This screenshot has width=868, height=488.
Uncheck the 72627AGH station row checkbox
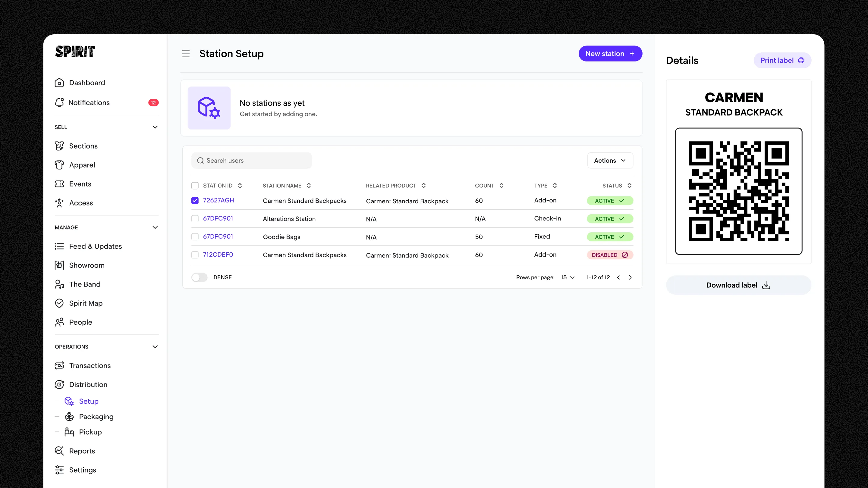point(195,201)
